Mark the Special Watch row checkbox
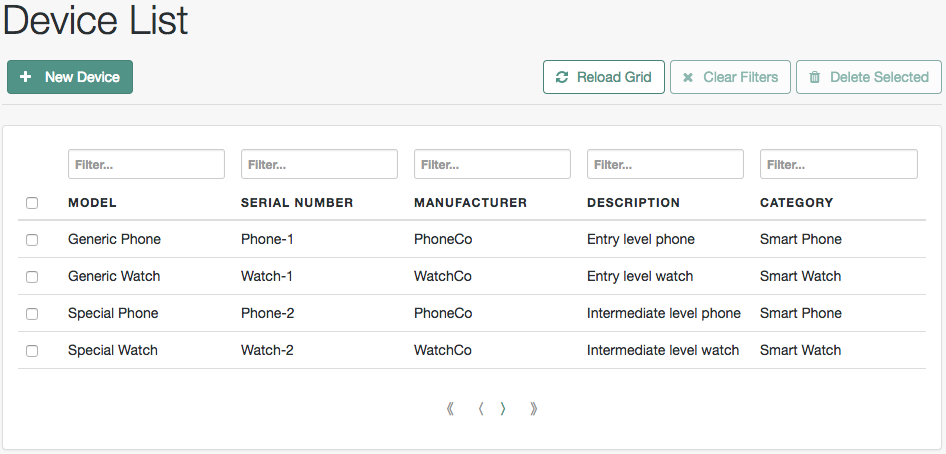The image size is (946, 454). coord(32,351)
